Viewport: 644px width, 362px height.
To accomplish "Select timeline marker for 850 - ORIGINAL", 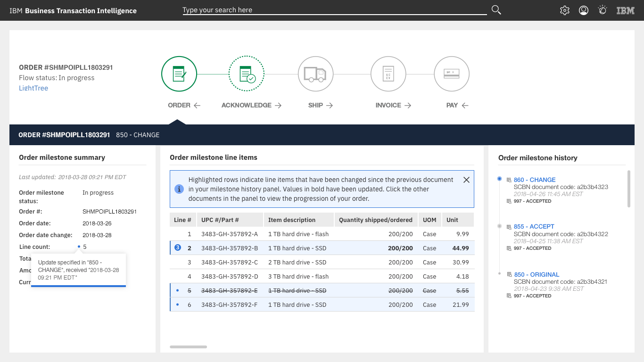I will tap(499, 273).
